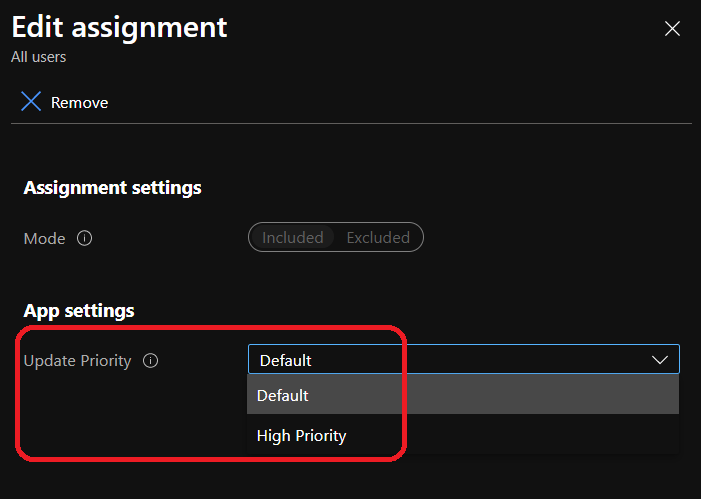Click the info icon next to Mode

(85, 239)
